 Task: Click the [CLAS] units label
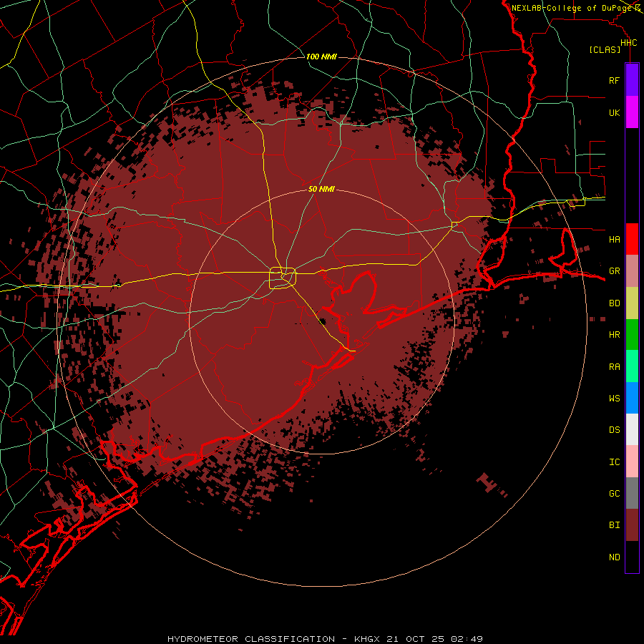point(605,49)
